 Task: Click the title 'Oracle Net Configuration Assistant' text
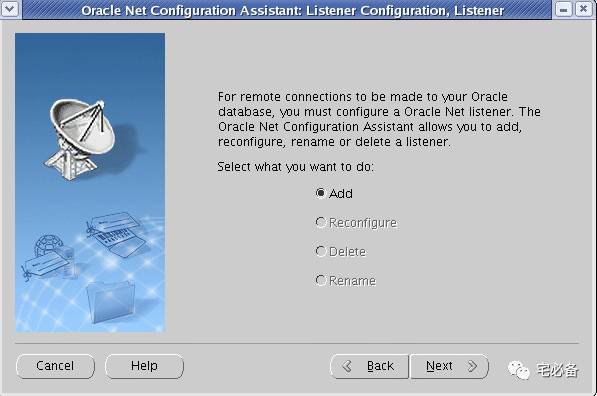191,11
